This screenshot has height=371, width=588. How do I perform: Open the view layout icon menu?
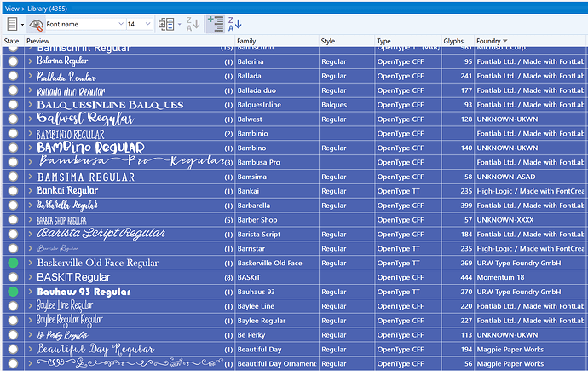point(13,25)
